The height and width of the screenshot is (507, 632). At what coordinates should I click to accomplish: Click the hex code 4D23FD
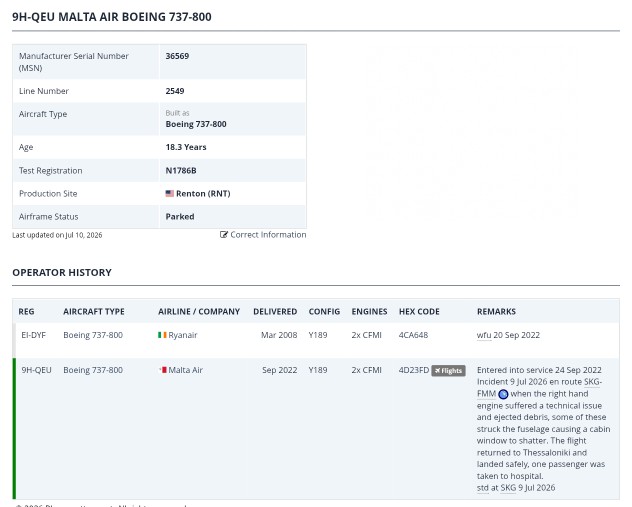[414, 370]
